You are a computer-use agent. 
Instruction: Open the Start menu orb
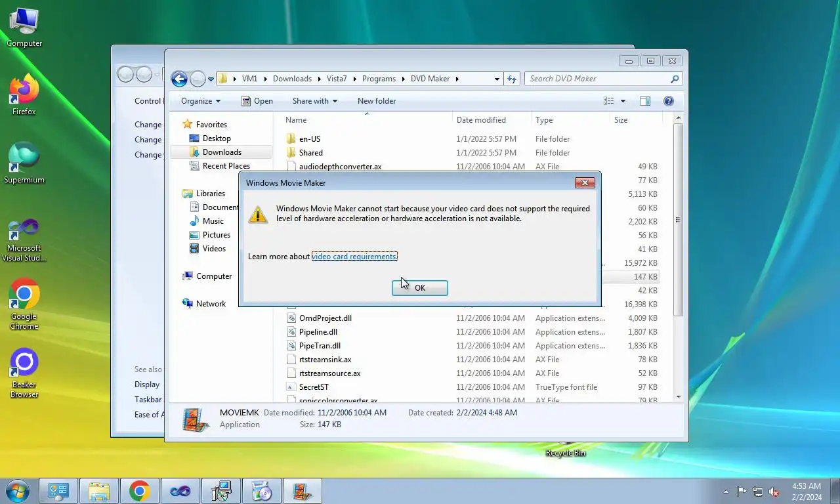click(x=18, y=491)
